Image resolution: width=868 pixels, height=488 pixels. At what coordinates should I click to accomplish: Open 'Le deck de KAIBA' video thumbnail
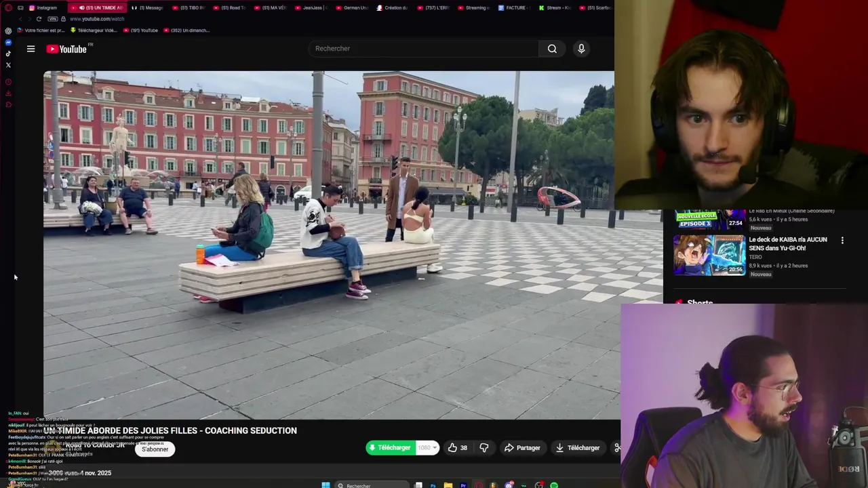point(709,256)
